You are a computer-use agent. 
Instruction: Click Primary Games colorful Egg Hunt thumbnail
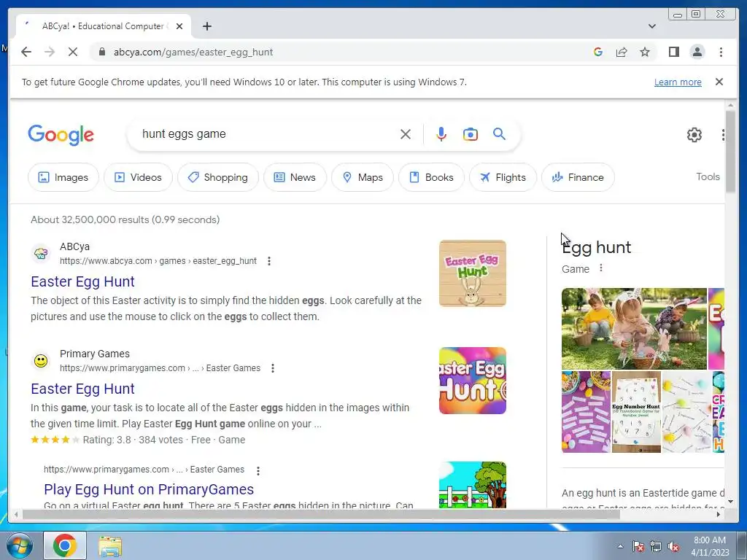473,381
